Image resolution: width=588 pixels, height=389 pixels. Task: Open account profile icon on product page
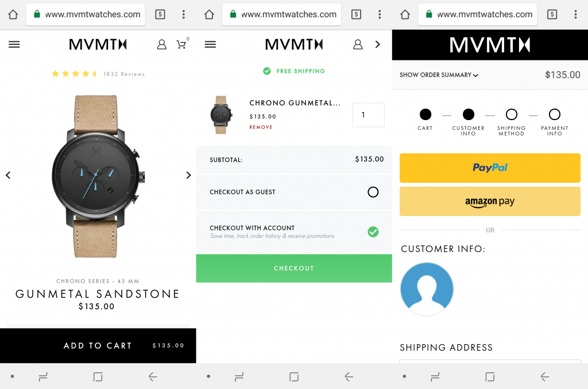click(x=161, y=45)
